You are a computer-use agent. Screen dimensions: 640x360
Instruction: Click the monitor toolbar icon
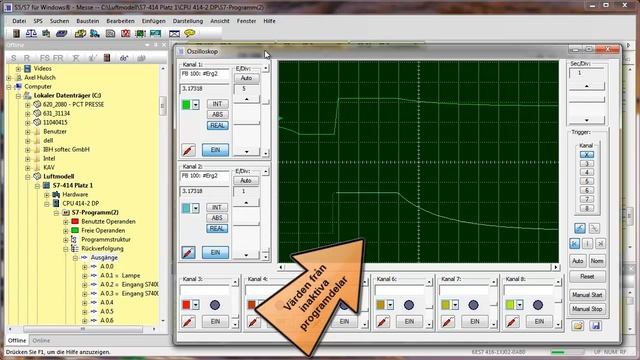coord(156,33)
